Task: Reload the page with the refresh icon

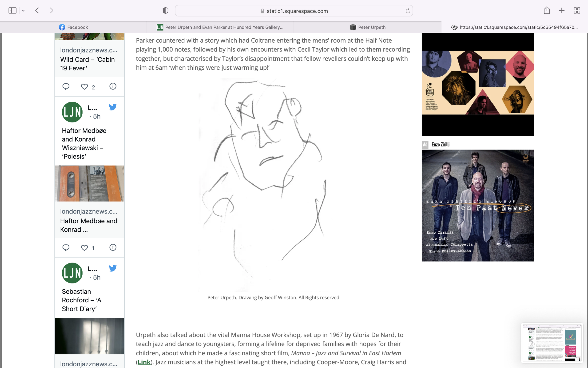Action: (x=408, y=11)
